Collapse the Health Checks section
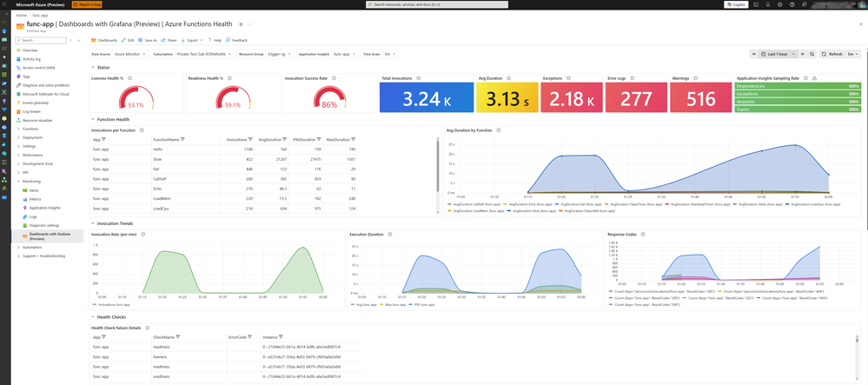This screenshot has height=385, width=868. pos(92,317)
